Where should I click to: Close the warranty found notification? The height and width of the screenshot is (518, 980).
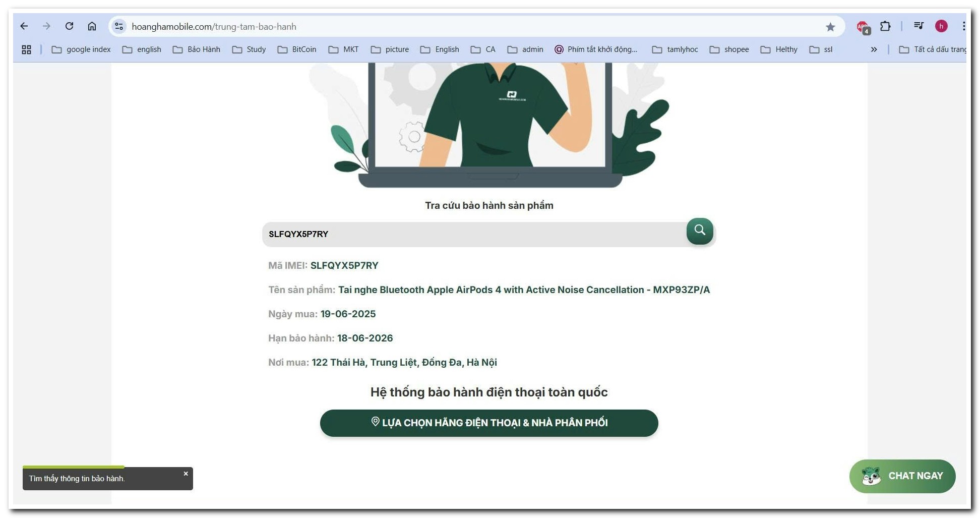point(186,474)
